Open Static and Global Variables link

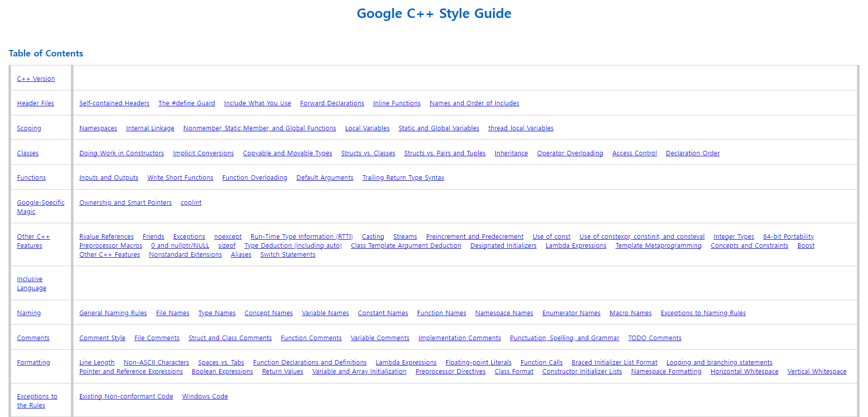[x=439, y=128]
